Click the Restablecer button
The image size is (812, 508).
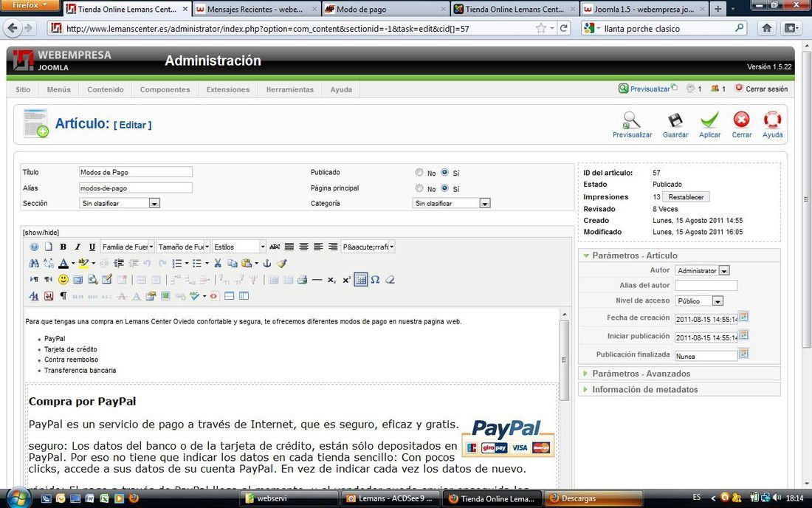tap(687, 197)
